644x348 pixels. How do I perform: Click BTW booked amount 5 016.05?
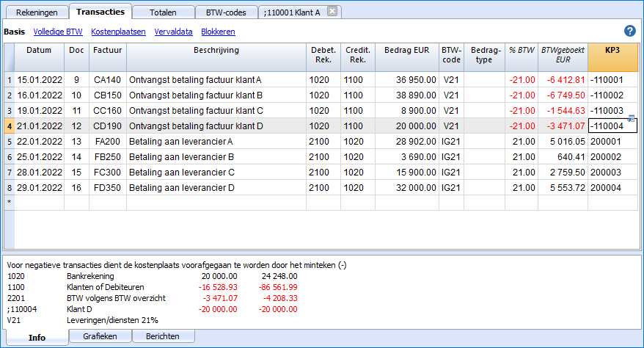tap(563, 142)
